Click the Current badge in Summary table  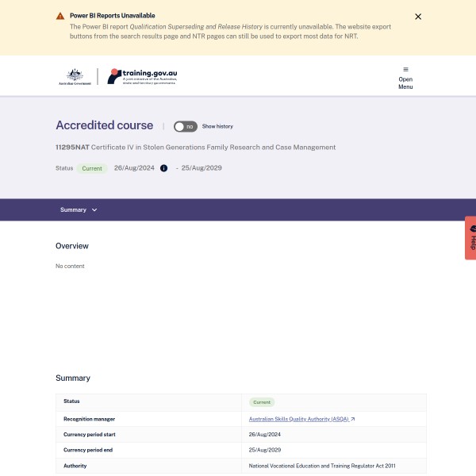point(262,402)
